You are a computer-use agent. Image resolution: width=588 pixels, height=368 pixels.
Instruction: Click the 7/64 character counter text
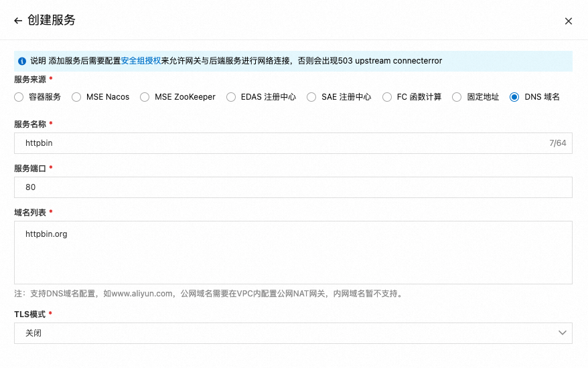[x=558, y=143]
